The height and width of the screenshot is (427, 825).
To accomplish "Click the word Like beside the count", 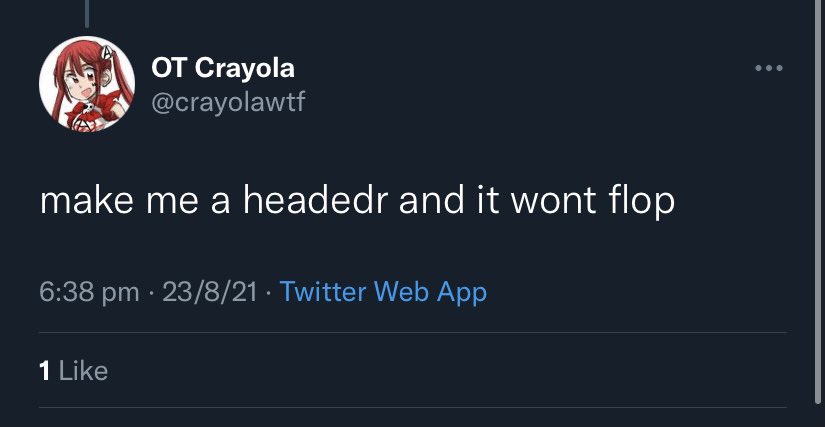I will pyautogui.click(x=84, y=371).
